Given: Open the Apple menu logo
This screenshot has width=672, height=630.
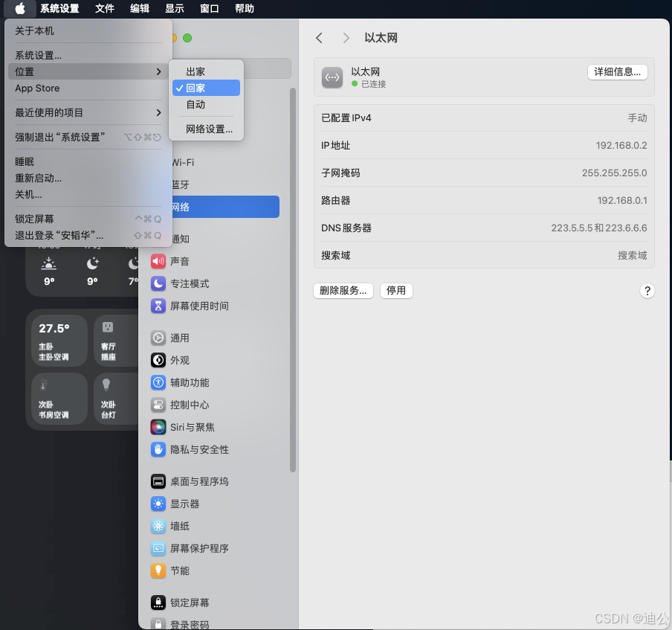Looking at the screenshot, I should (x=20, y=9).
